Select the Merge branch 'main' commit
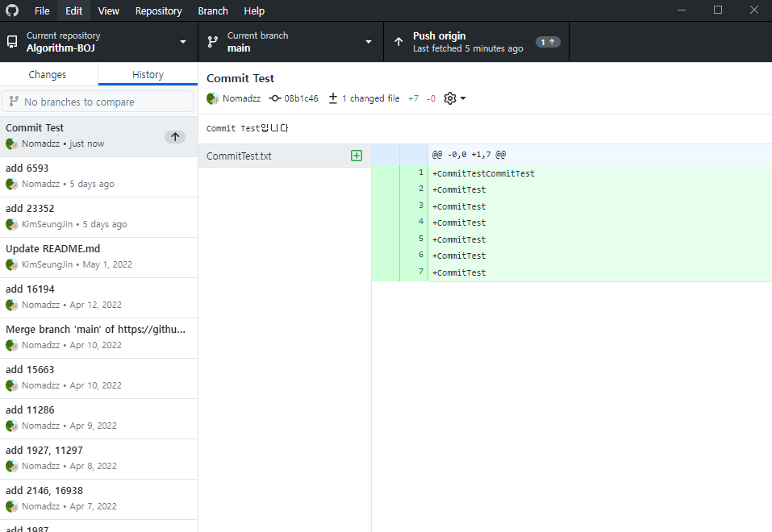Image resolution: width=772 pixels, height=532 pixels. tap(98, 338)
